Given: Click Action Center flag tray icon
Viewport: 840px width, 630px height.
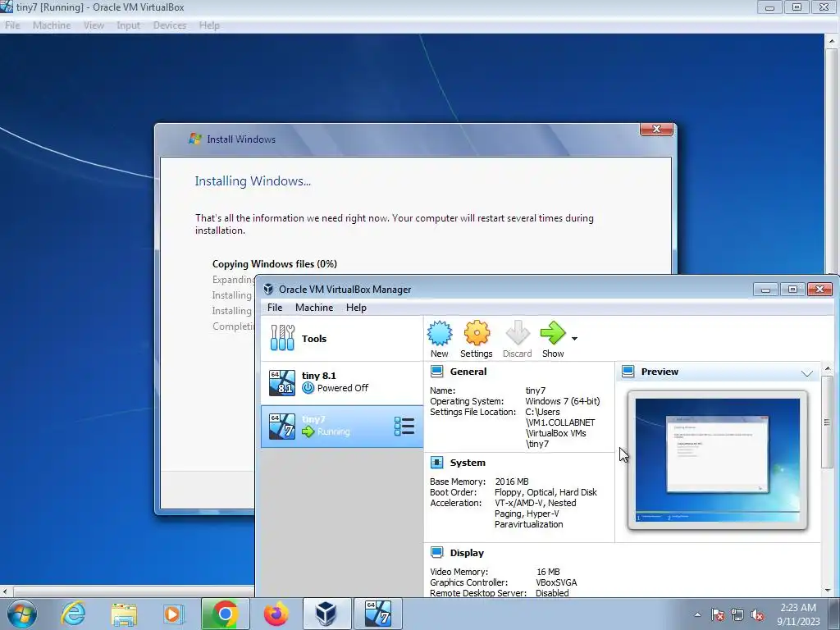Looking at the screenshot, I should pos(717,614).
